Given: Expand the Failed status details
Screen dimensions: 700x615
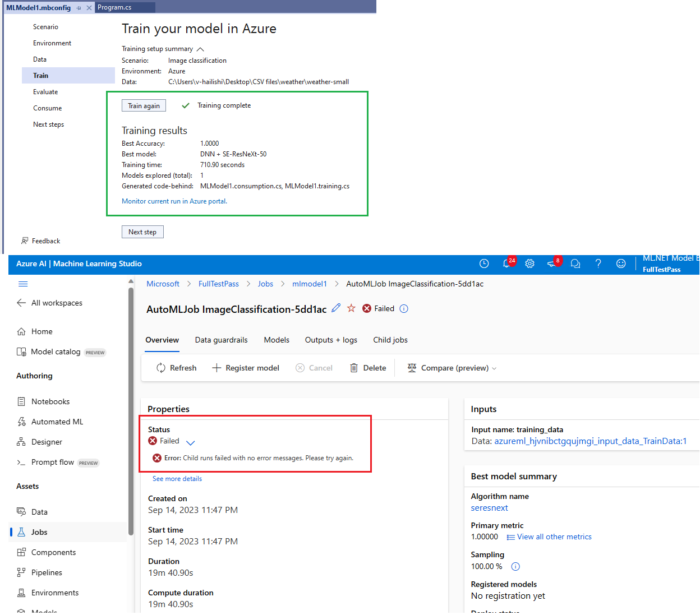Looking at the screenshot, I should point(190,441).
